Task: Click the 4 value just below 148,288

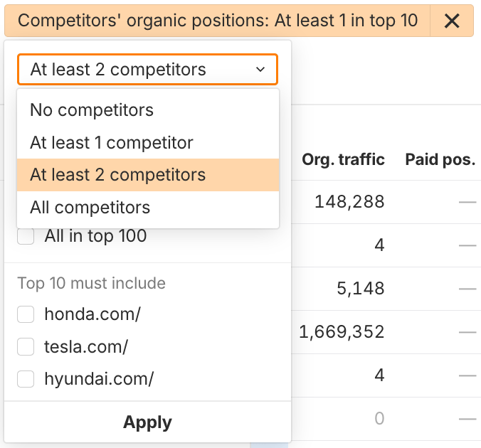Action: 379,245
